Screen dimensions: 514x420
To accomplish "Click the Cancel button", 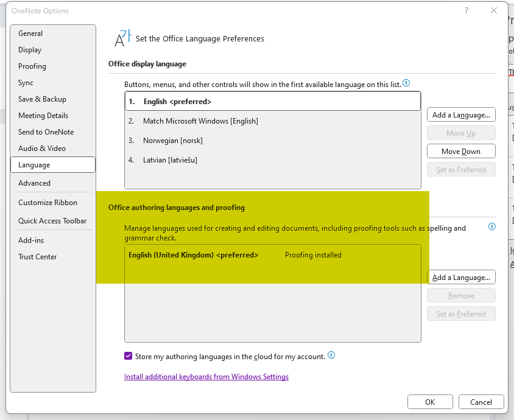I will (481, 402).
